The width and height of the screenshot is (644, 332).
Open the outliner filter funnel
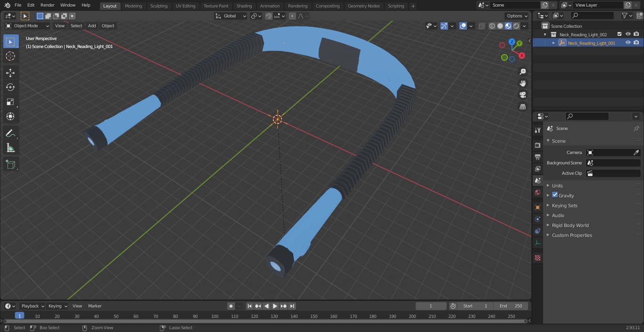point(625,16)
